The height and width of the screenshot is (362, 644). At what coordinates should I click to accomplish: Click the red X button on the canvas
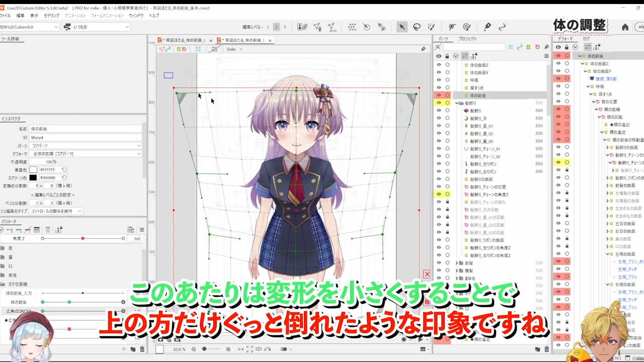coord(427,274)
